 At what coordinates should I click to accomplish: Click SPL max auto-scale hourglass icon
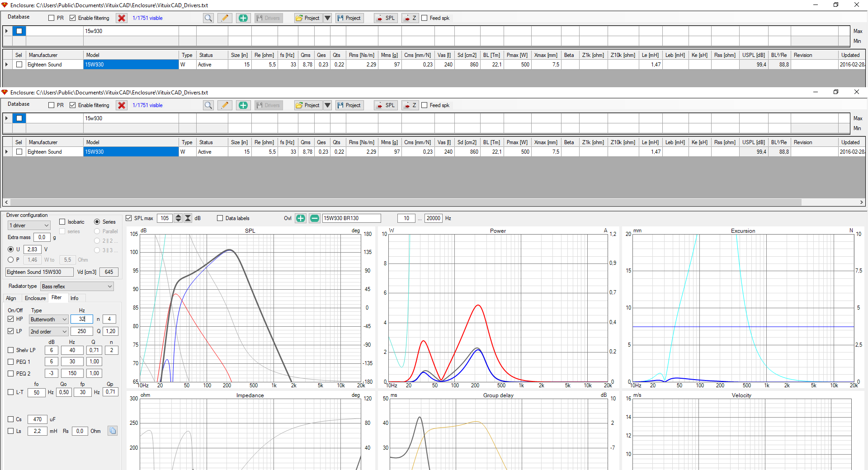[x=188, y=218]
